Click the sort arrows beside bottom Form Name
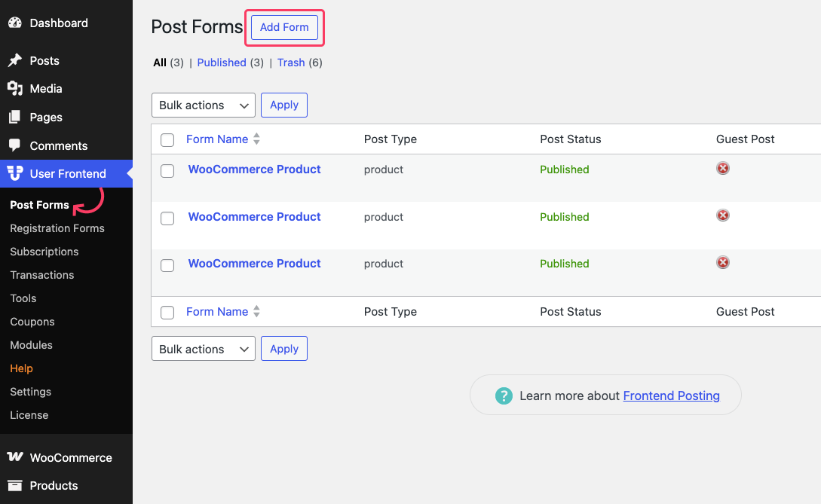This screenshot has width=821, height=504. coord(256,311)
